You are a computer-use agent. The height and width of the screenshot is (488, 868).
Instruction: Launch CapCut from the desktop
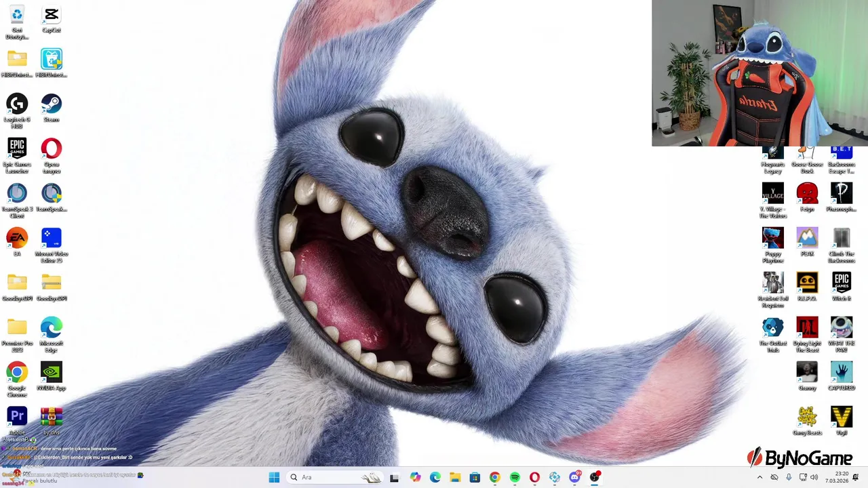(52, 20)
